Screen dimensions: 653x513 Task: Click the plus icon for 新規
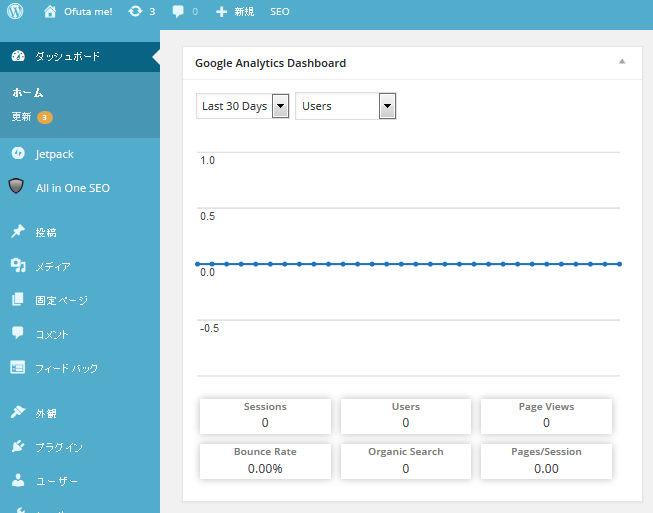(x=222, y=12)
